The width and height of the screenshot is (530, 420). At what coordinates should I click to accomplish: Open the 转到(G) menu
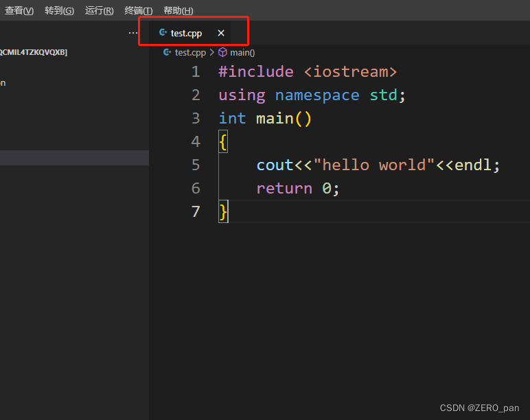[x=59, y=10]
